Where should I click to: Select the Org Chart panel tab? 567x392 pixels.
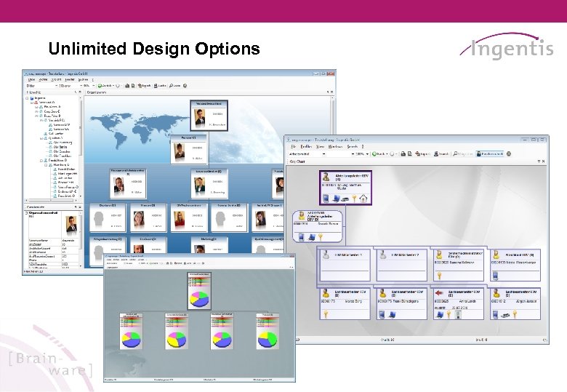coord(297,161)
